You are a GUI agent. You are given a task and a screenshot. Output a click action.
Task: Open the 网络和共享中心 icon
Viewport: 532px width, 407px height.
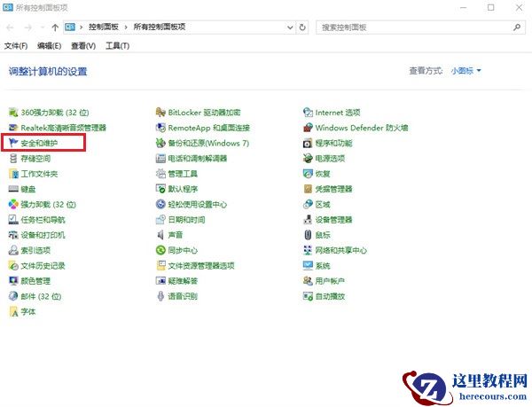(308, 250)
